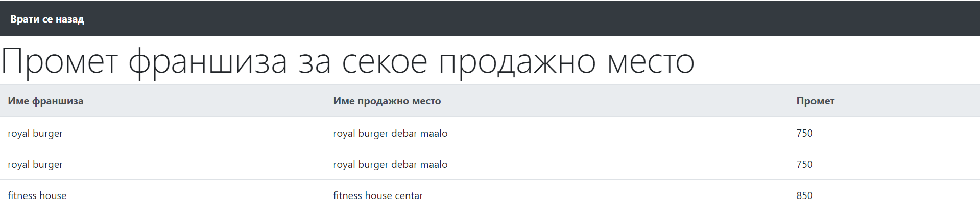Viewport: 980px width, 219px height.
Task: Click the 'Име продажно место' column header
Action: [387, 101]
